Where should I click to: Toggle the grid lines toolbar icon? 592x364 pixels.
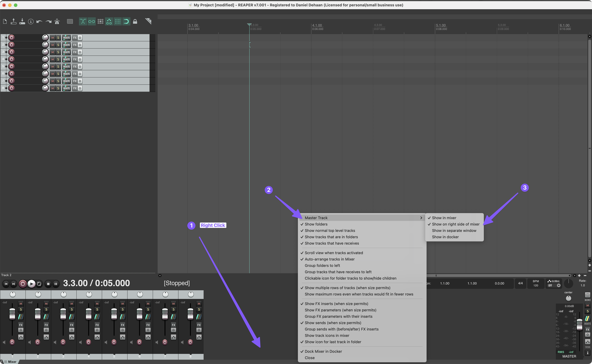(x=118, y=22)
